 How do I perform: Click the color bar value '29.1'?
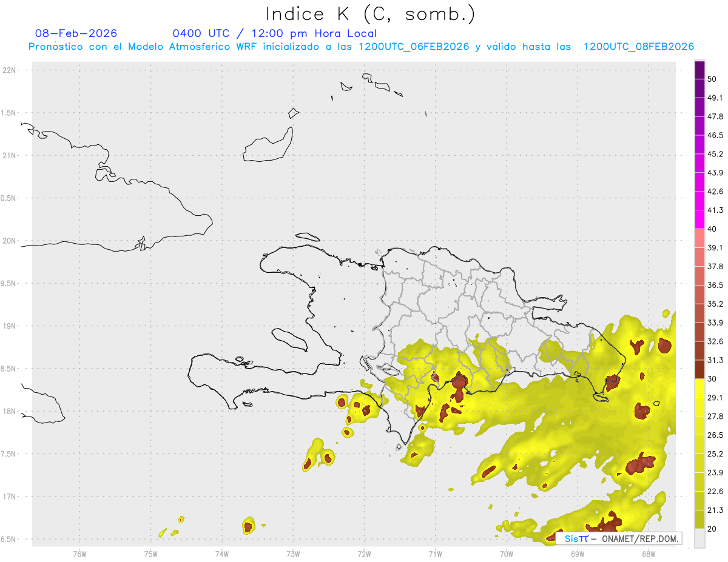715,398
